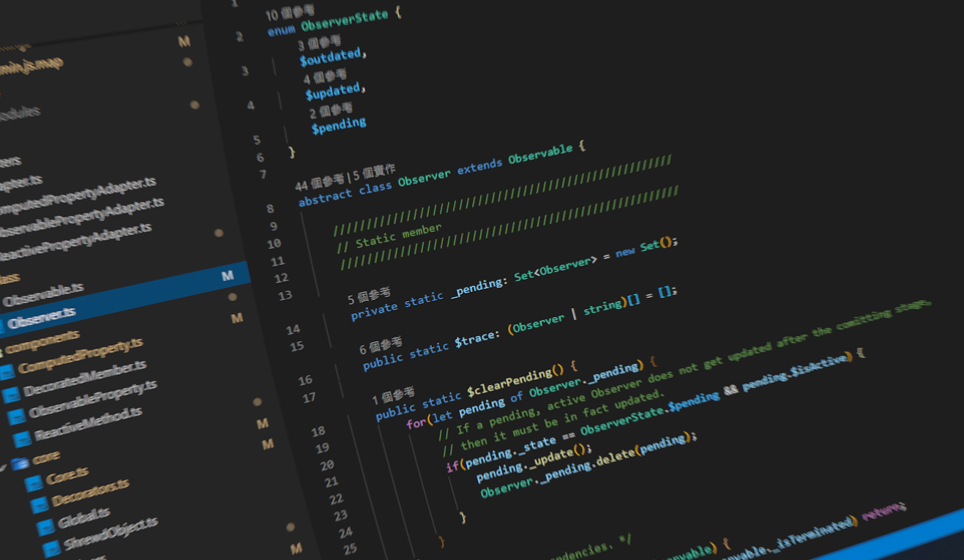
Task: Open ReactivePropertyAdapter.ts in the explorer
Action: (x=75, y=242)
